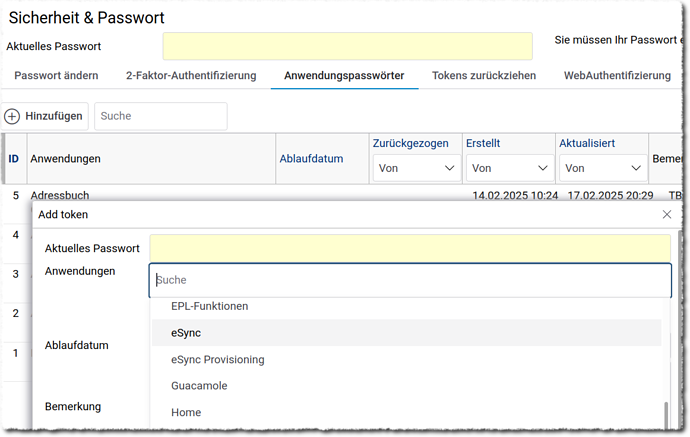Go to Tokens zurückziehen tab
The image size is (690, 437).
(483, 76)
